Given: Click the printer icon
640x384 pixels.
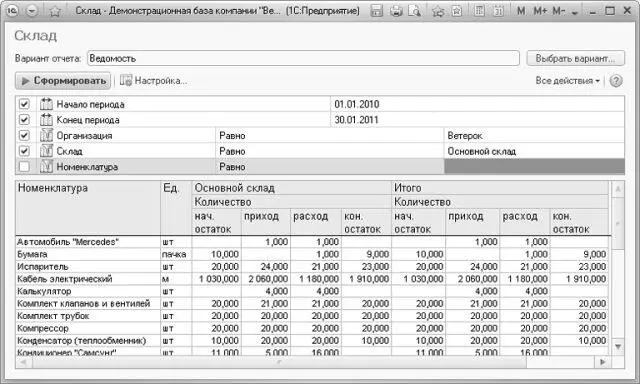Looking at the screenshot, I should click(x=396, y=11).
